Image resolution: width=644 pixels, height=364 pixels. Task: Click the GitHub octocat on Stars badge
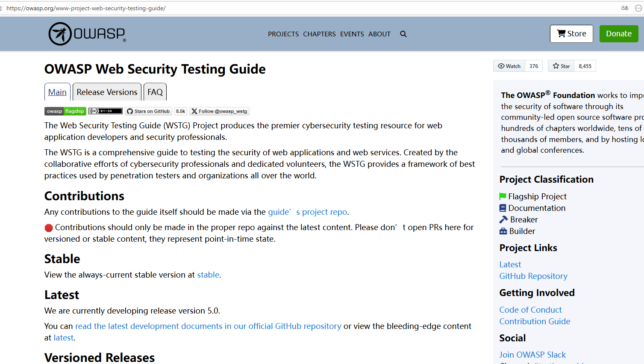(129, 111)
